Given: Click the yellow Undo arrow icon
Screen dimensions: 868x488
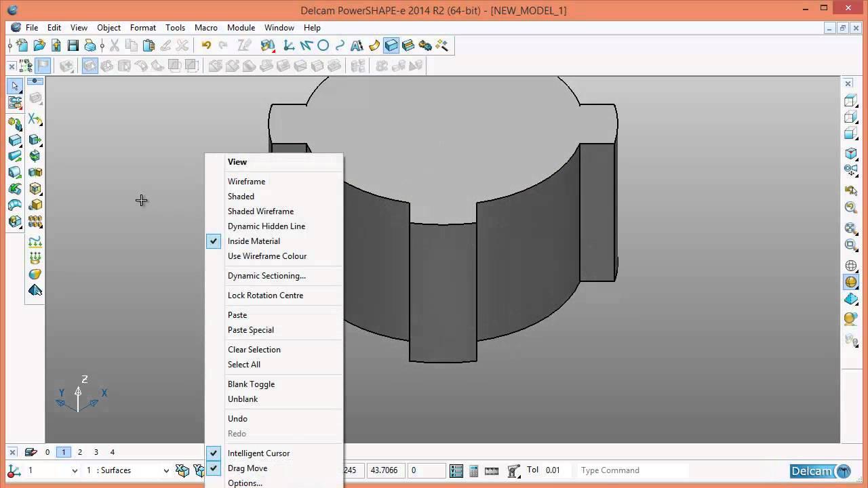Looking at the screenshot, I should click(x=206, y=45).
